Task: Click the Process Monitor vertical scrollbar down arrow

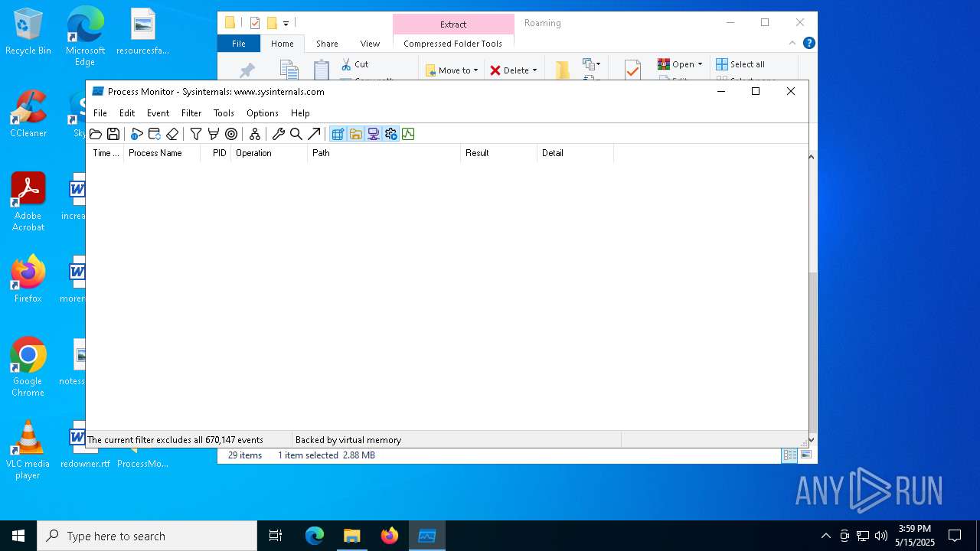Action: [x=812, y=440]
